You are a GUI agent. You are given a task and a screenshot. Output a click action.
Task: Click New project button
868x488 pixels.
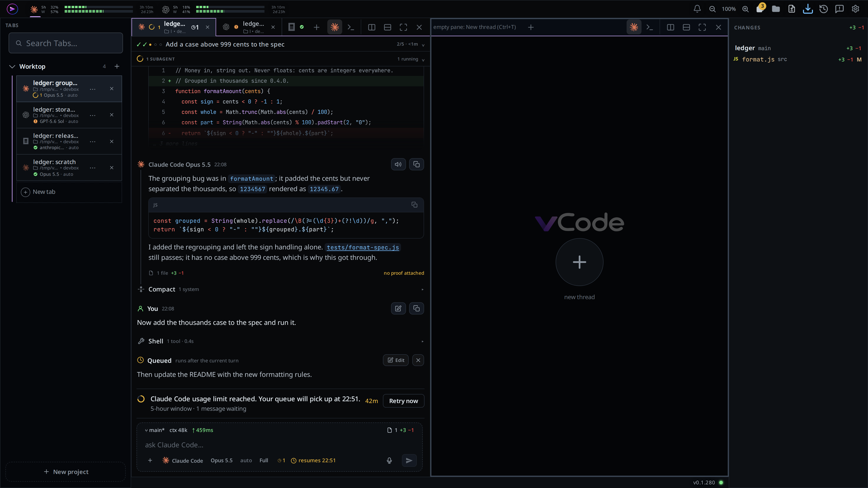point(66,472)
